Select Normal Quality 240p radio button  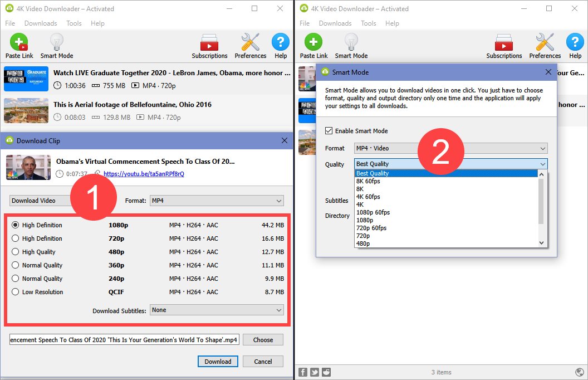click(16, 279)
